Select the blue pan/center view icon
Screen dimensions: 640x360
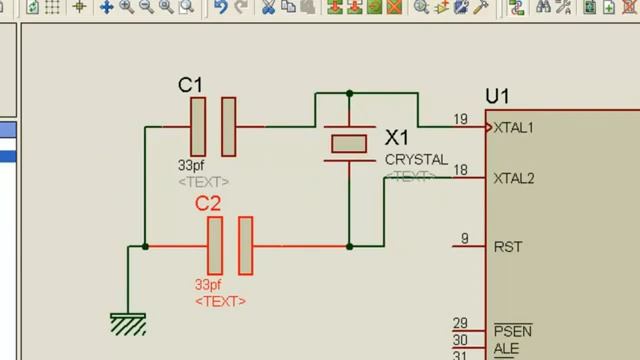tap(107, 7)
